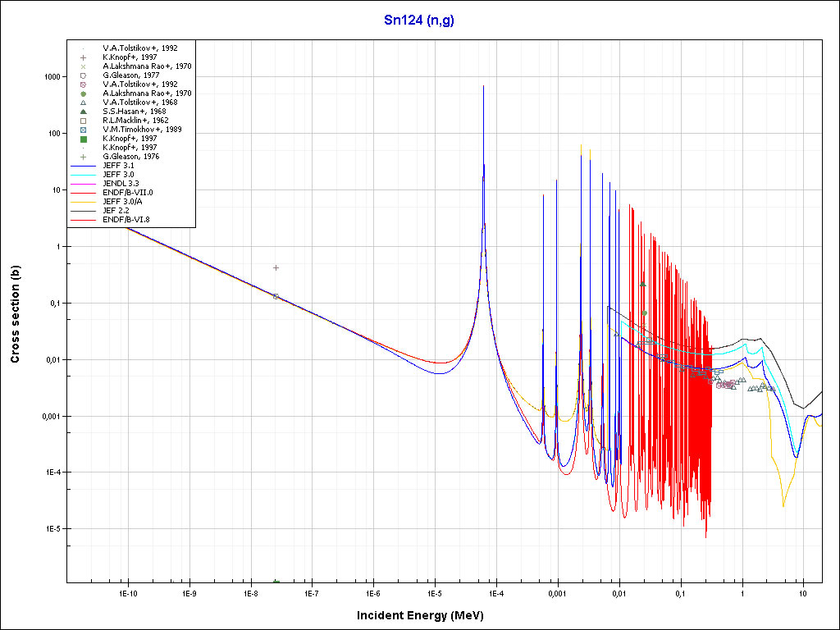Select the cyan JEFF 3.0 line sample
The height and width of the screenshot is (630, 840).
[83, 175]
